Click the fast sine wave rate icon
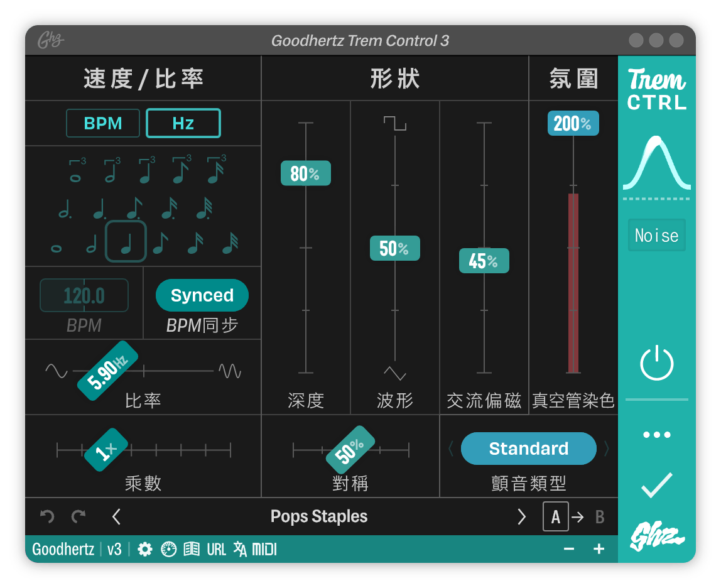This screenshot has width=721, height=588. 230,371
